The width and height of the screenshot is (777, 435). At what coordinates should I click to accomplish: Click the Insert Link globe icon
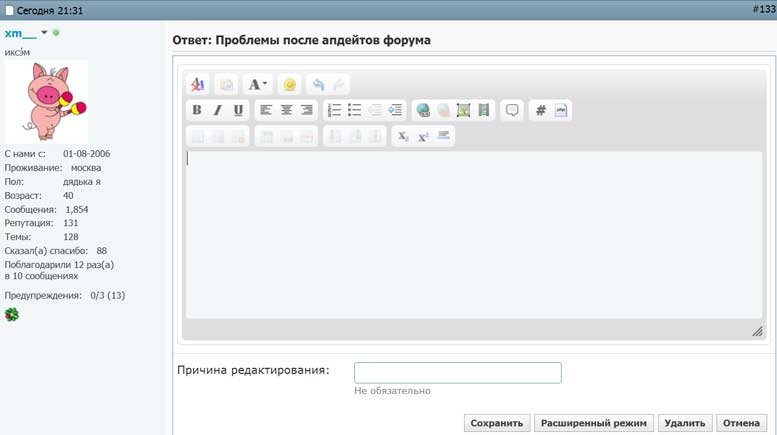[423, 110]
